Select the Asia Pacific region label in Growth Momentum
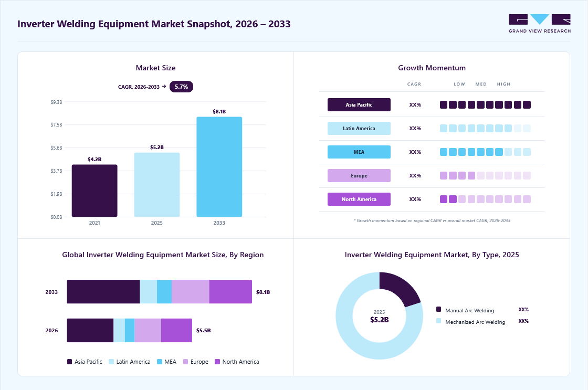This screenshot has width=588, height=390. tap(359, 104)
